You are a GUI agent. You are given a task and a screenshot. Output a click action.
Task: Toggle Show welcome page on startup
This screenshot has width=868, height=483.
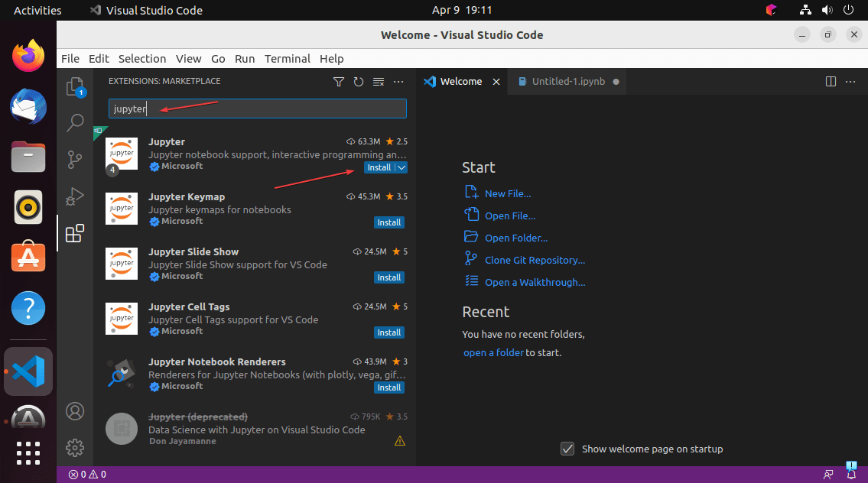point(567,449)
